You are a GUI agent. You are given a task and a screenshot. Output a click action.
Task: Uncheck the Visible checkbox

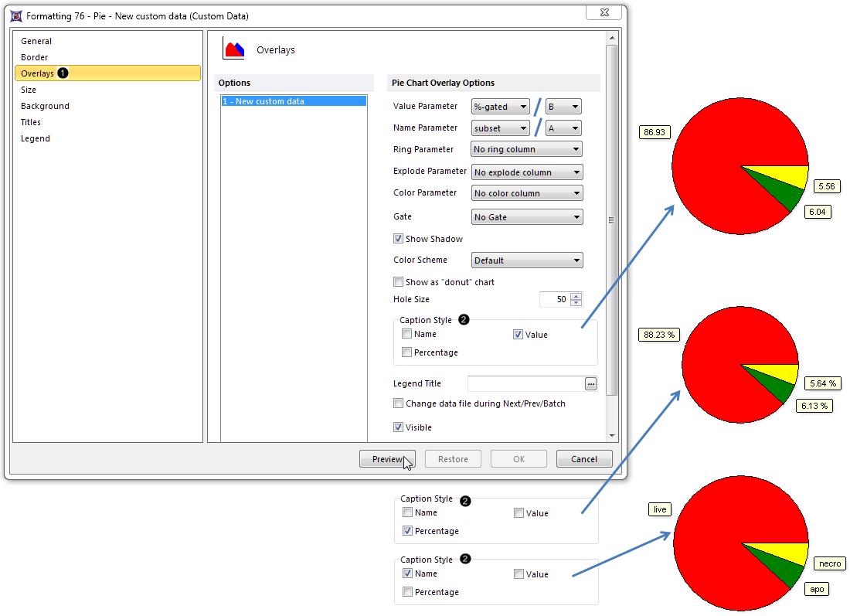pos(399,427)
